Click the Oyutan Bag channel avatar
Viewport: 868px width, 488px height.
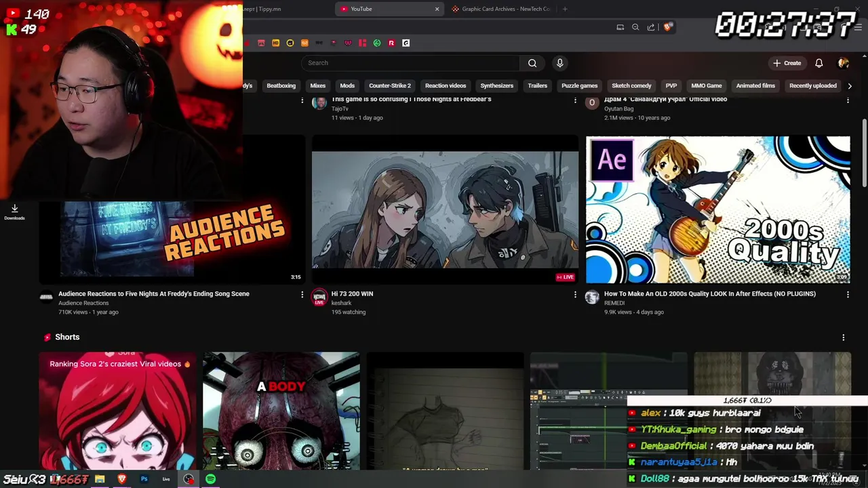592,102
